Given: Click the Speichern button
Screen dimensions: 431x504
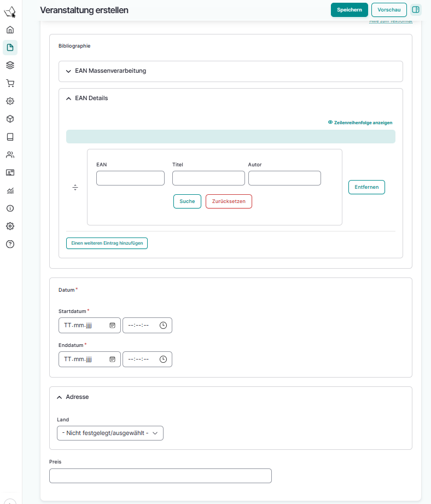Looking at the screenshot, I should 349,10.
